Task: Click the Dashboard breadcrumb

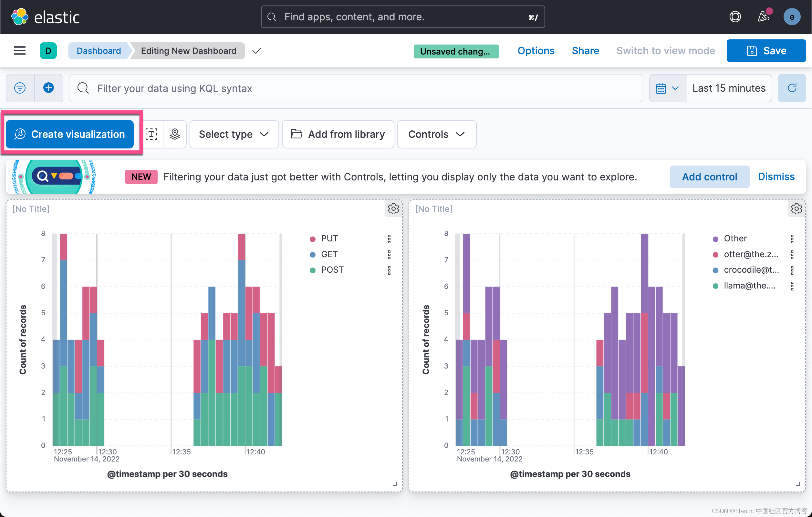Action: (99, 51)
